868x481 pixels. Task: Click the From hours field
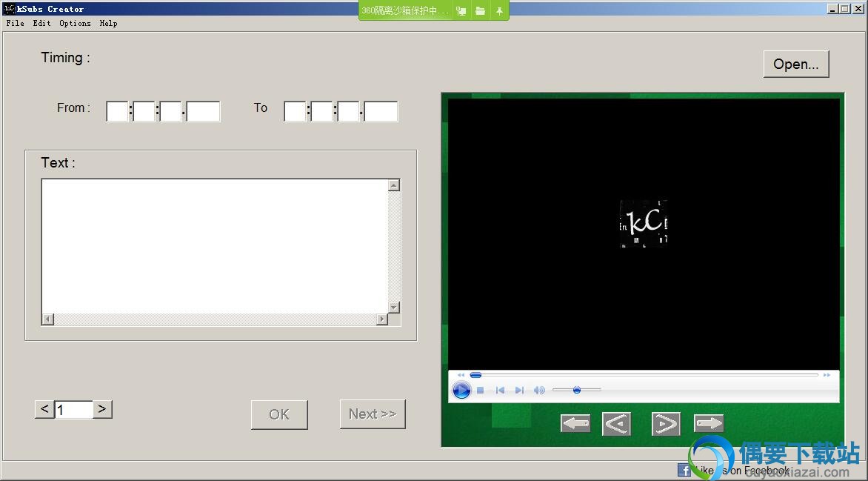tap(117, 111)
